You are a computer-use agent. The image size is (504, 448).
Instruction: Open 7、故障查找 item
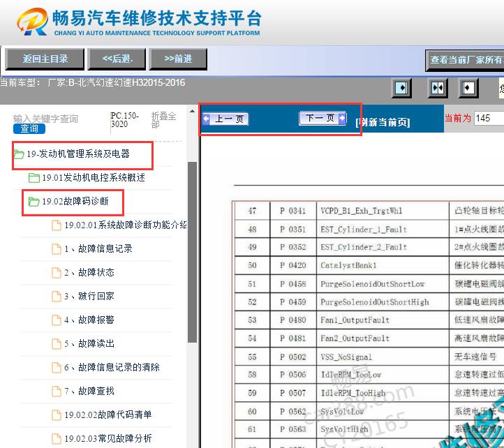click(x=89, y=391)
